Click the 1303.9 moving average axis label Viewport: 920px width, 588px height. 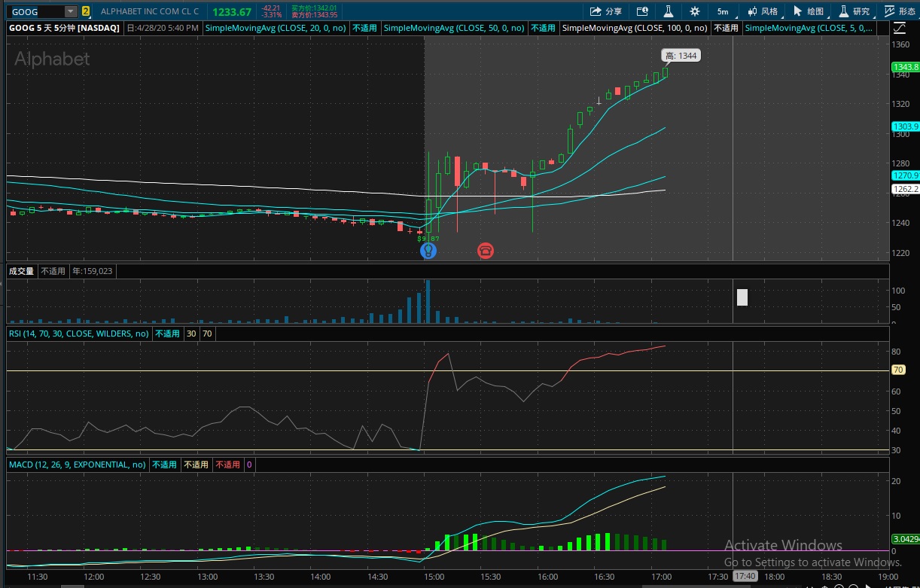905,126
